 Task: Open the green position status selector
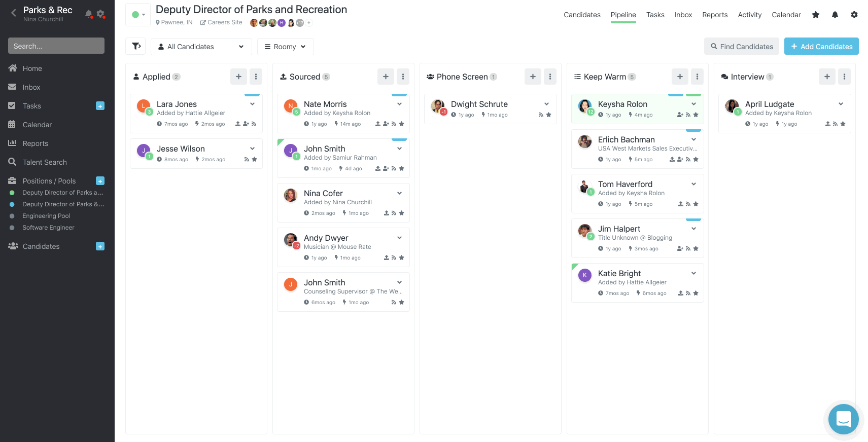point(138,15)
